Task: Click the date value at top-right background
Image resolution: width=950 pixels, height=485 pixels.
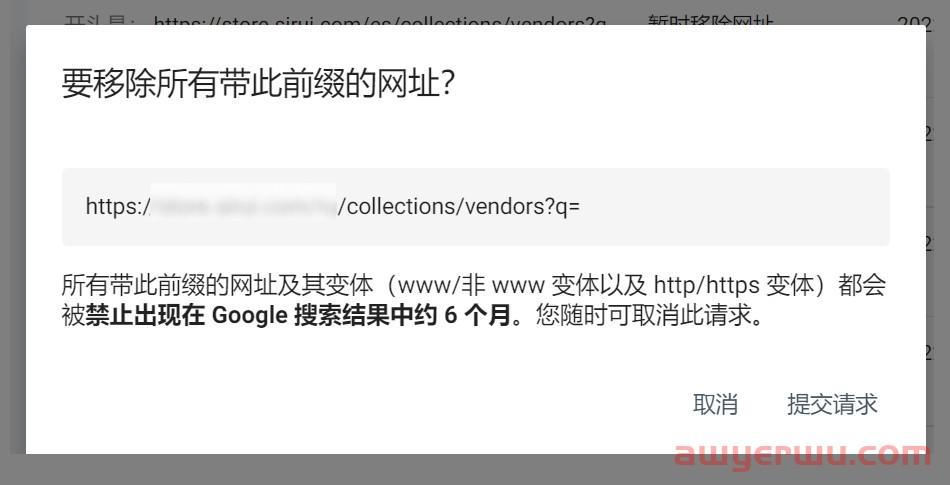Action: tap(923, 21)
